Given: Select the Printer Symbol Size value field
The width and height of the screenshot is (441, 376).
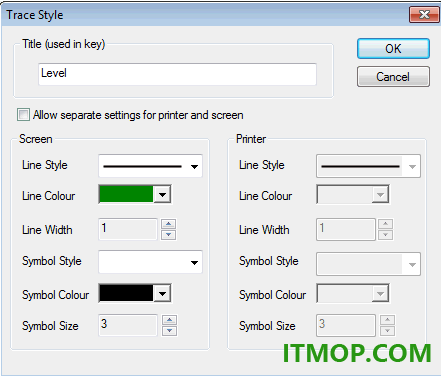Looking at the screenshot, I should [346, 325].
